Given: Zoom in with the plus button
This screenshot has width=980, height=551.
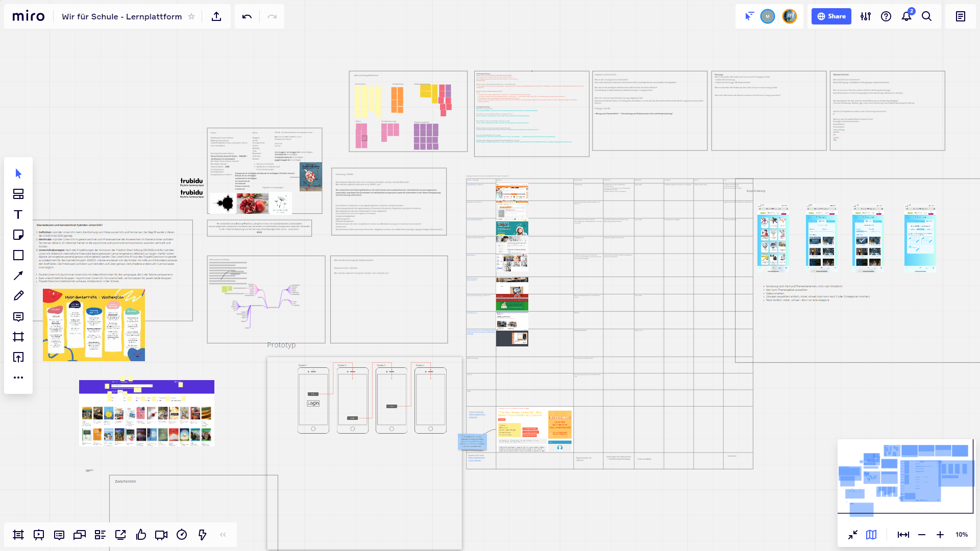Looking at the screenshot, I should (x=940, y=535).
